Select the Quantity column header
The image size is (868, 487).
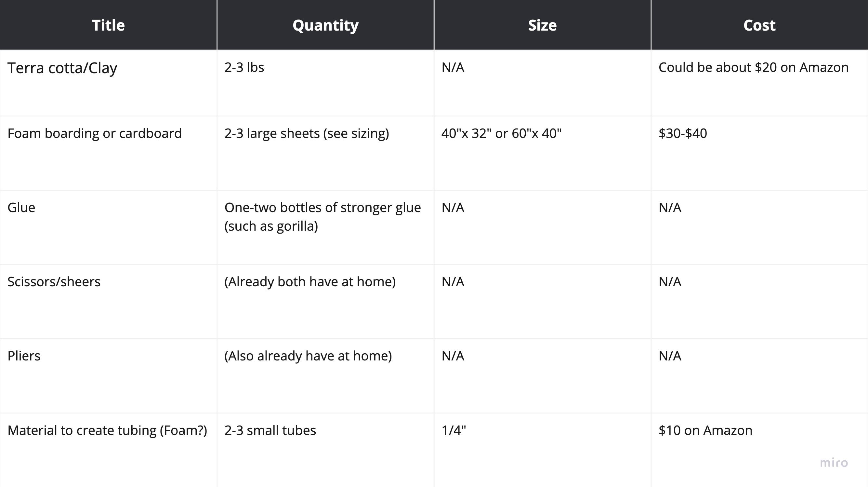pyautogui.click(x=325, y=25)
